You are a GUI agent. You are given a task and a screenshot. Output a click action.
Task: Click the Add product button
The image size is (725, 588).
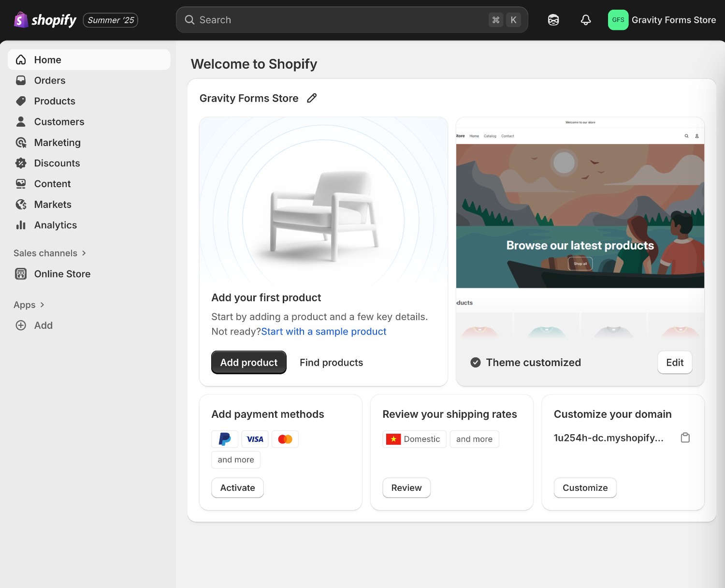click(x=249, y=362)
